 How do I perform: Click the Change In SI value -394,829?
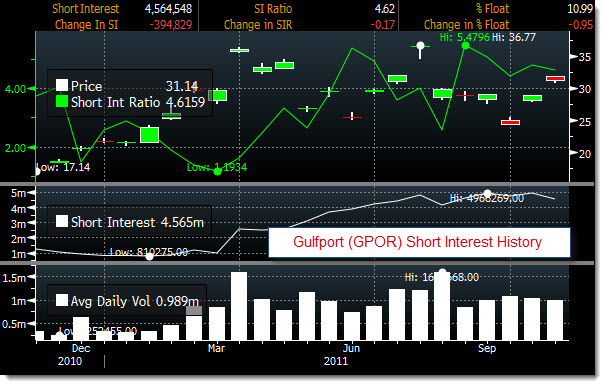pyautogui.click(x=171, y=25)
